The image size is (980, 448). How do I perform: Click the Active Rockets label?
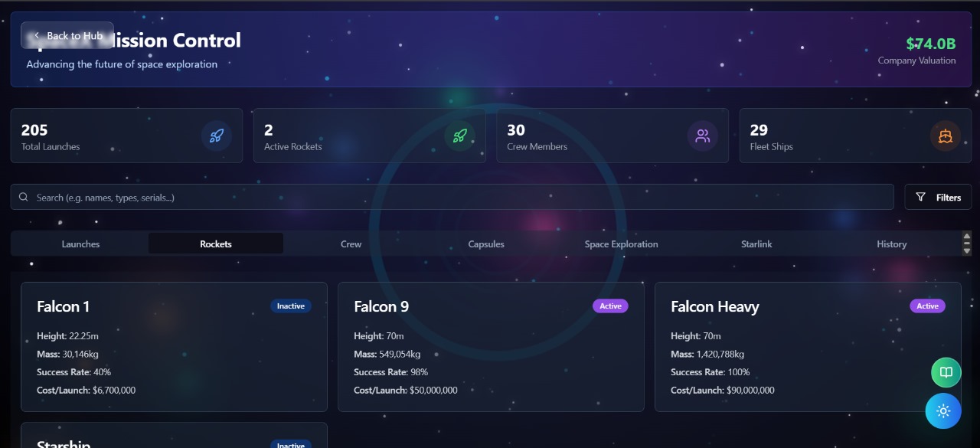pos(293,147)
